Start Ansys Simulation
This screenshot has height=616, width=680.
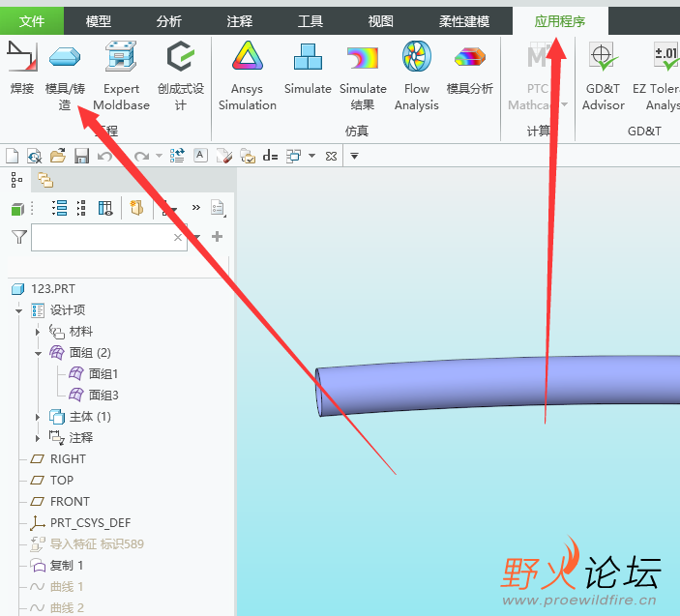248,74
